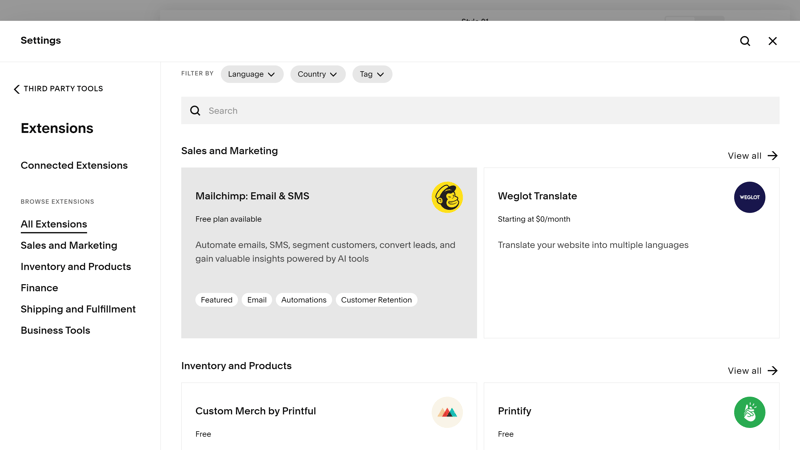Screen dimensions: 800x450
Task: Click the Weglot logo icon
Action: (x=749, y=197)
